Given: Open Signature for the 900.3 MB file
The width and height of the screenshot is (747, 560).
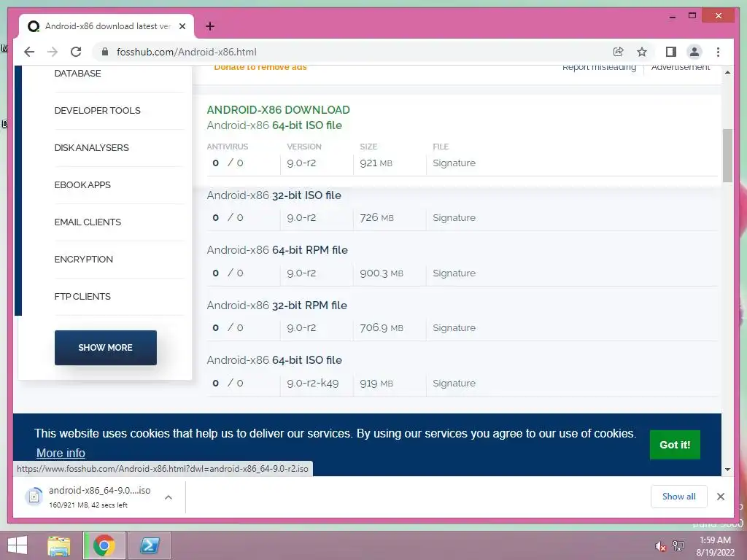Looking at the screenshot, I should pos(454,273).
